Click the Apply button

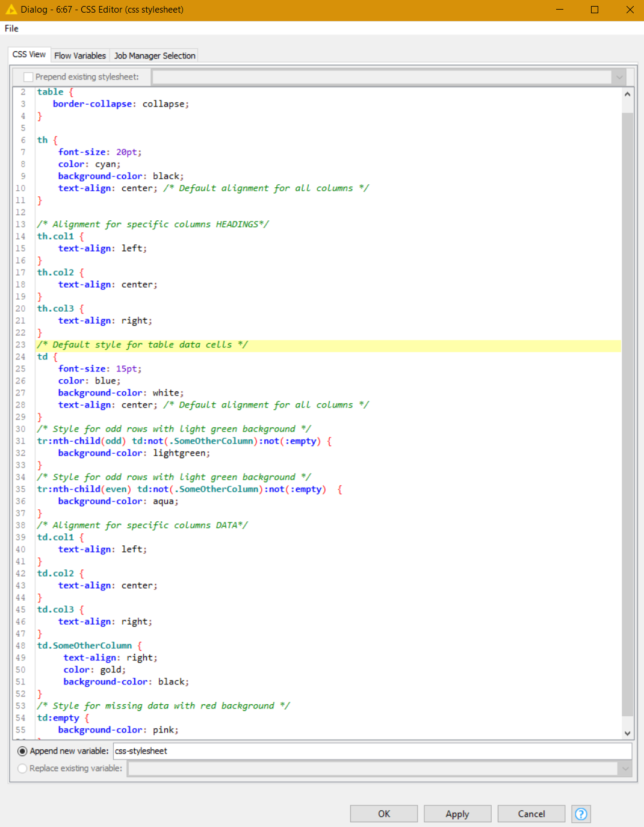point(457,814)
